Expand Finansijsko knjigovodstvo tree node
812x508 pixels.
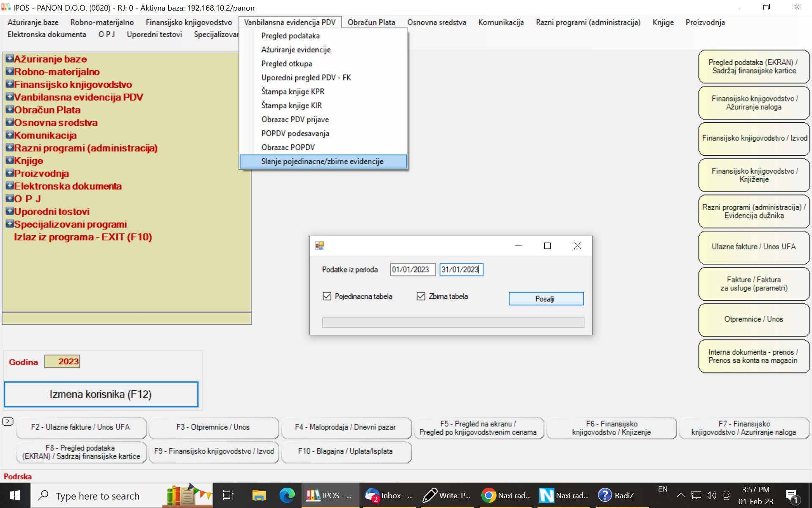(x=10, y=84)
